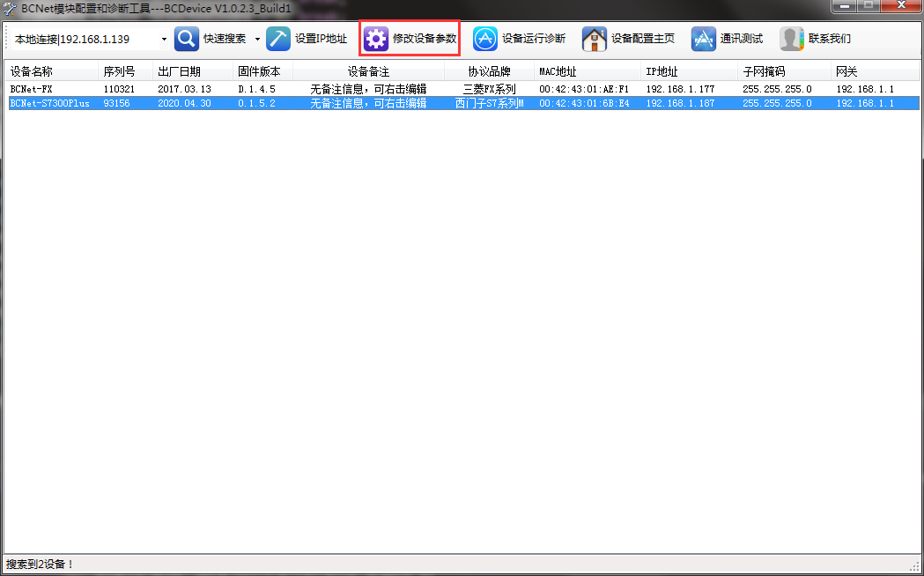Sort by 设备名称 column header
Image resolution: width=924 pixels, height=576 pixels.
pyautogui.click(x=32, y=71)
